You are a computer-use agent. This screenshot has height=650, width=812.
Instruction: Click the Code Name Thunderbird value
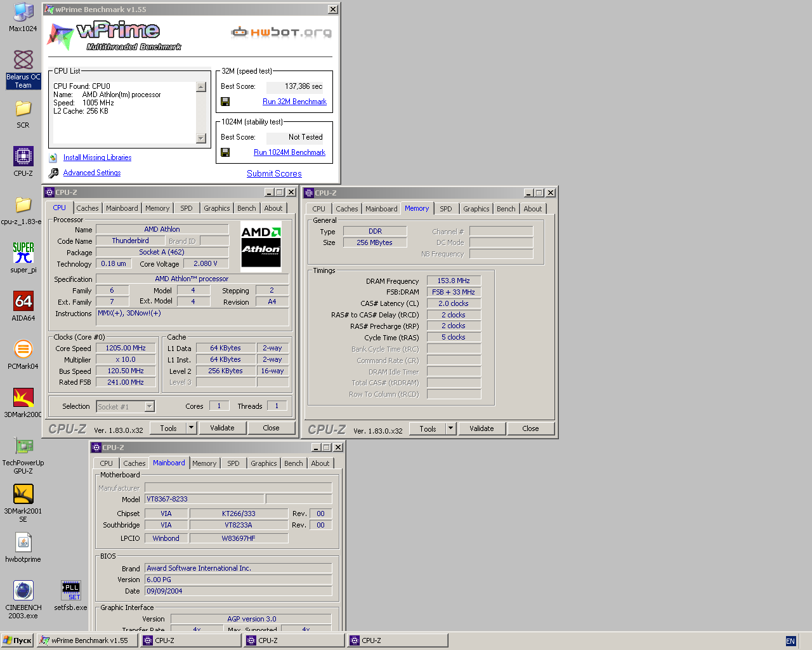click(x=130, y=241)
